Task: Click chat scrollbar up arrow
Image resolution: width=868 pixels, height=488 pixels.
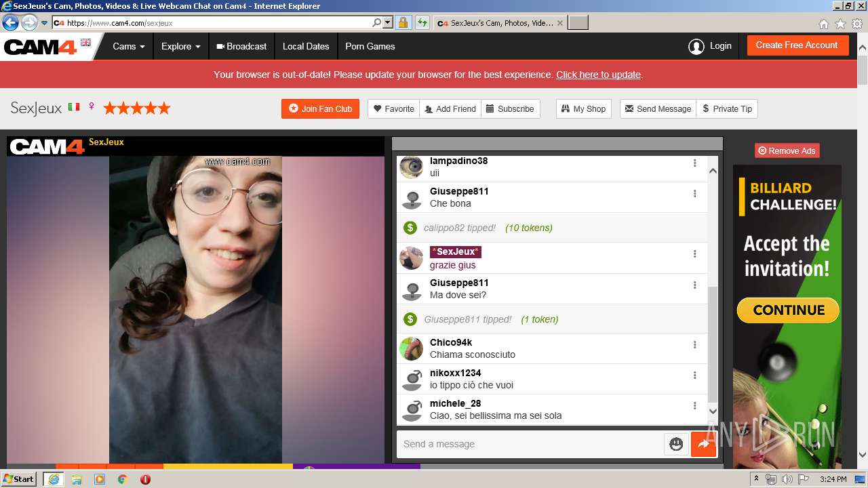Action: (713, 171)
